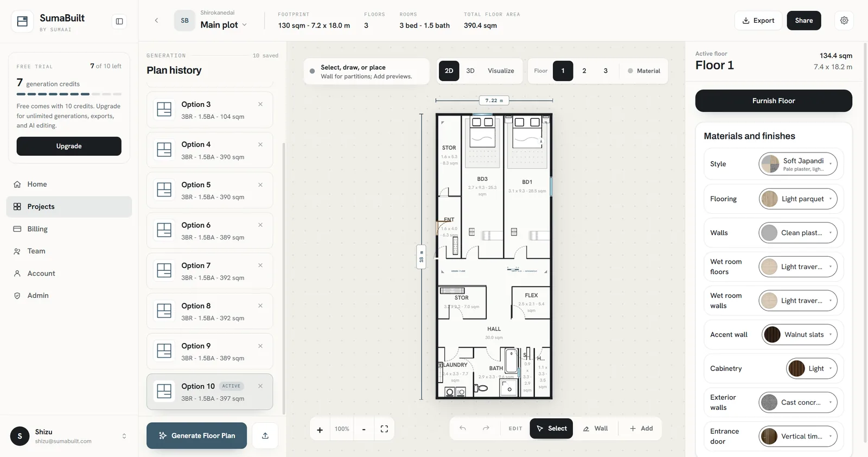Toggle the Material overlay
The image size is (868, 457).
coord(644,71)
